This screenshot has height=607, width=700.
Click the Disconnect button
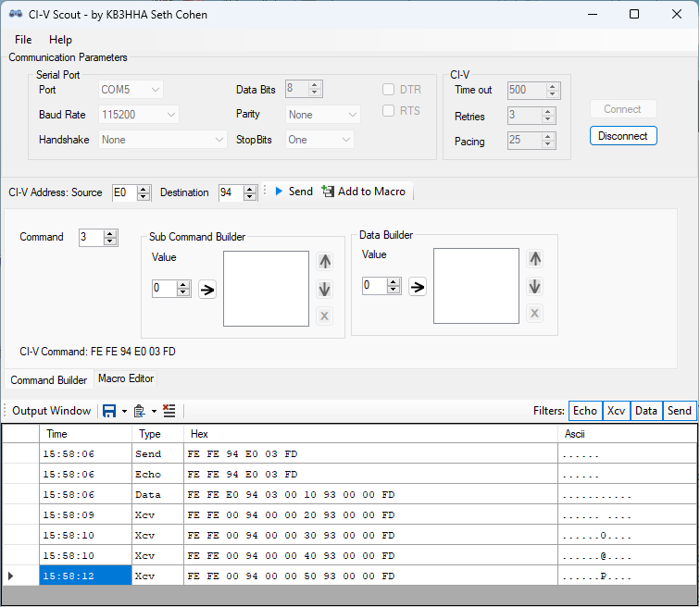point(623,136)
